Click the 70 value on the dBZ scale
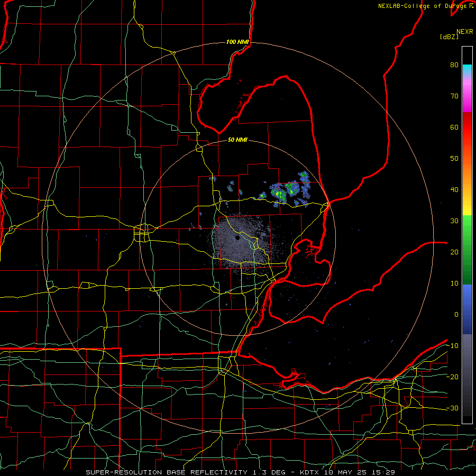476x476 pixels. point(454,96)
